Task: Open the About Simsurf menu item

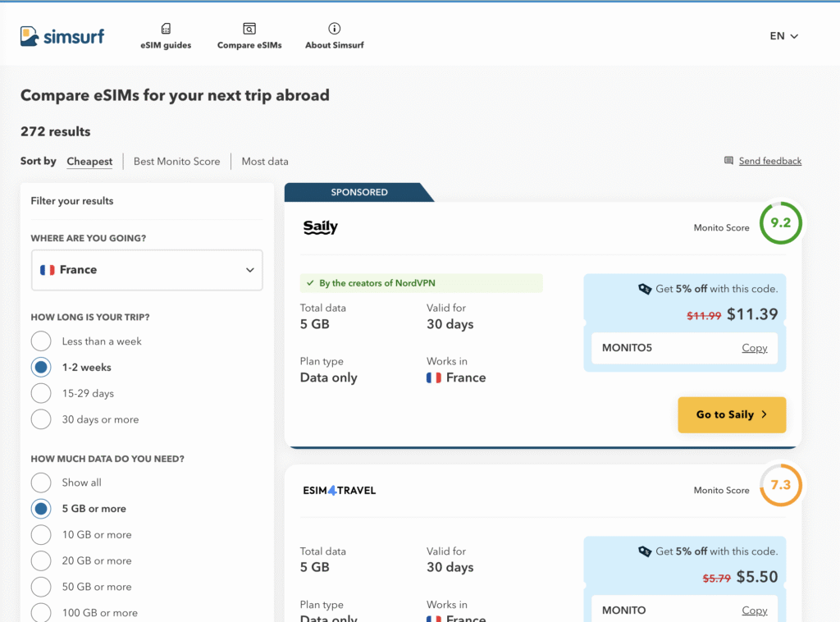Action: coord(335,36)
